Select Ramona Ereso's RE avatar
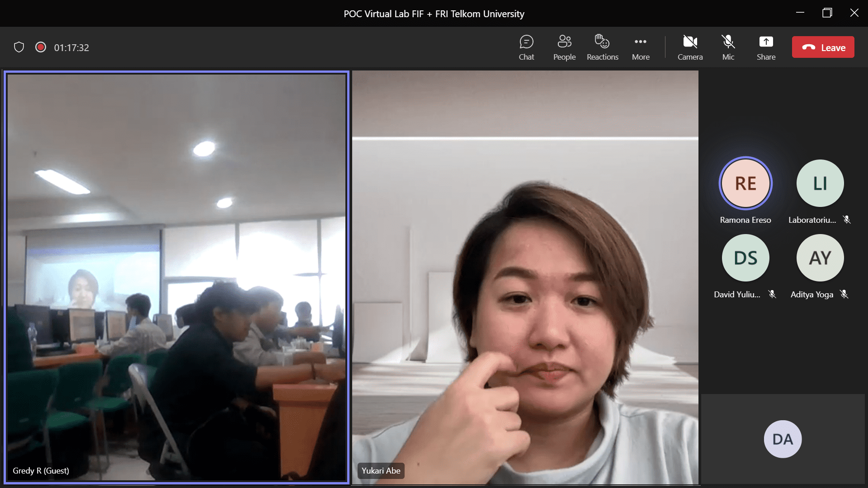868x488 pixels. [x=745, y=183]
